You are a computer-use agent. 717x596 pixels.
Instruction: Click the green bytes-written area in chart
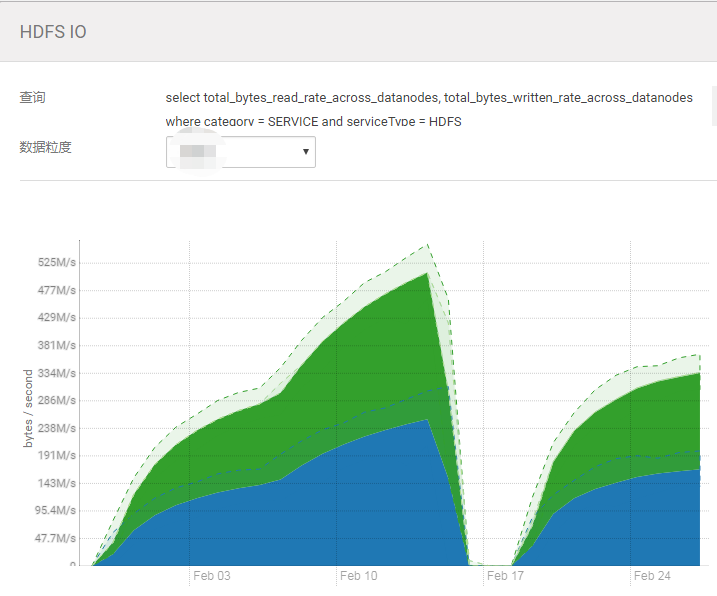click(366, 366)
